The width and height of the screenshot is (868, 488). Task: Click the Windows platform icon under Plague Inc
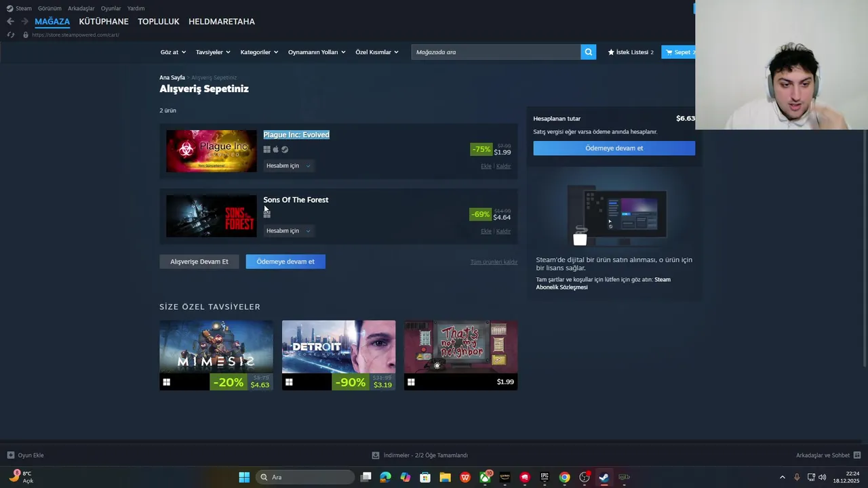coord(267,150)
